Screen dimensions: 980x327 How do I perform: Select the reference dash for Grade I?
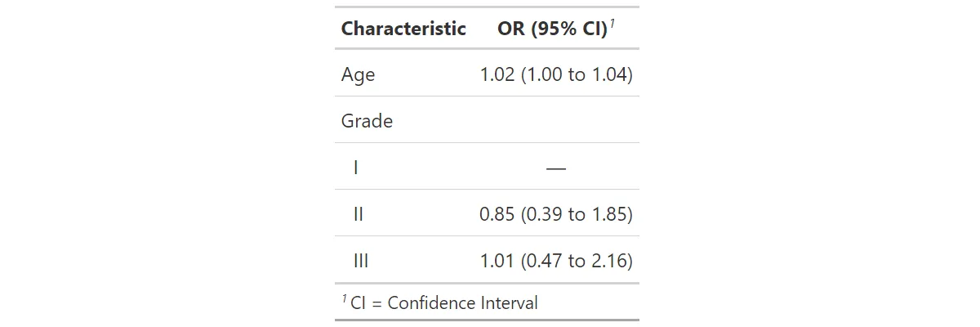click(x=555, y=168)
